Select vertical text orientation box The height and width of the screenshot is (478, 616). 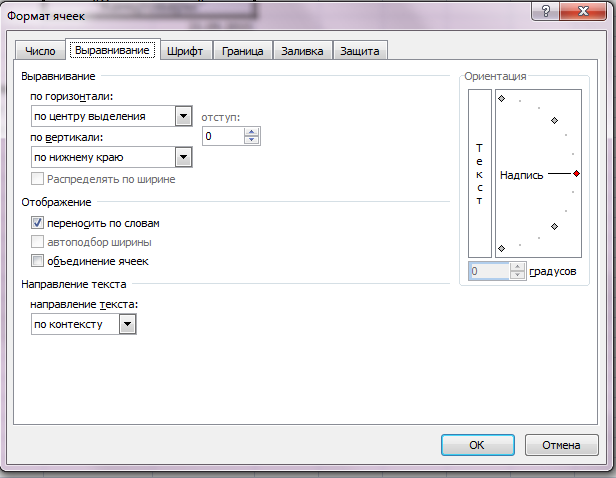pos(480,173)
